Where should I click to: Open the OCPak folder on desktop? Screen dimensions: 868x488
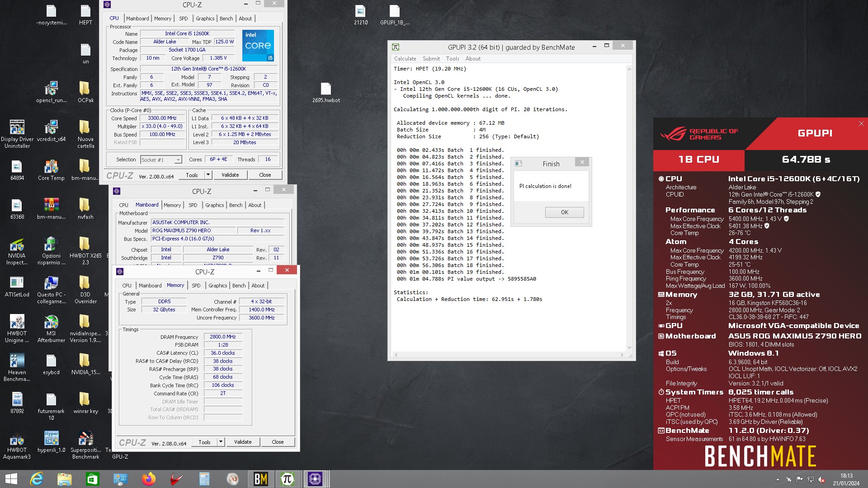[85, 92]
